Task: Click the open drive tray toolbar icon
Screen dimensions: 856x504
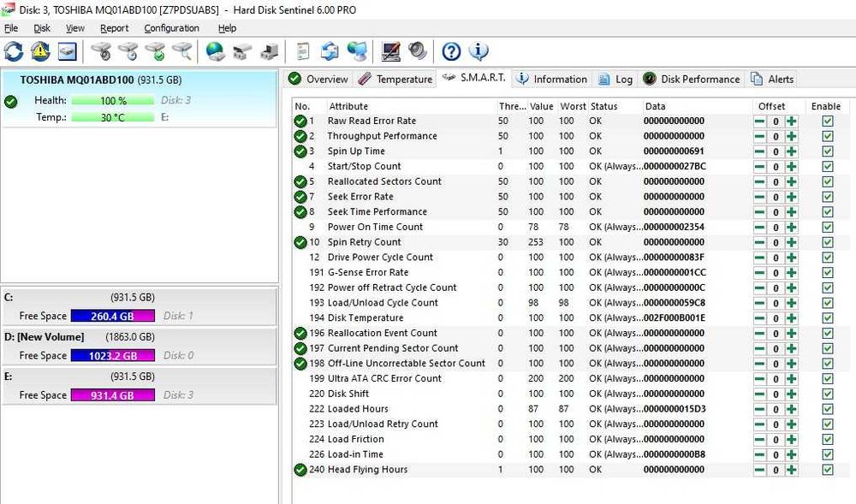Action: (x=242, y=52)
